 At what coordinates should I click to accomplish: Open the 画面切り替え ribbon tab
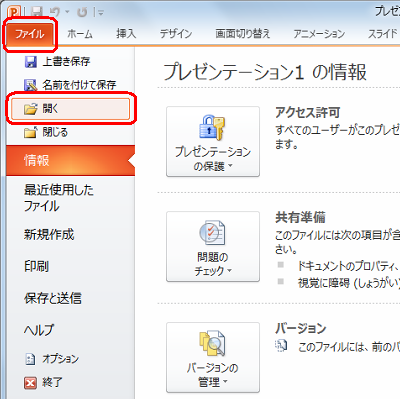(243, 34)
